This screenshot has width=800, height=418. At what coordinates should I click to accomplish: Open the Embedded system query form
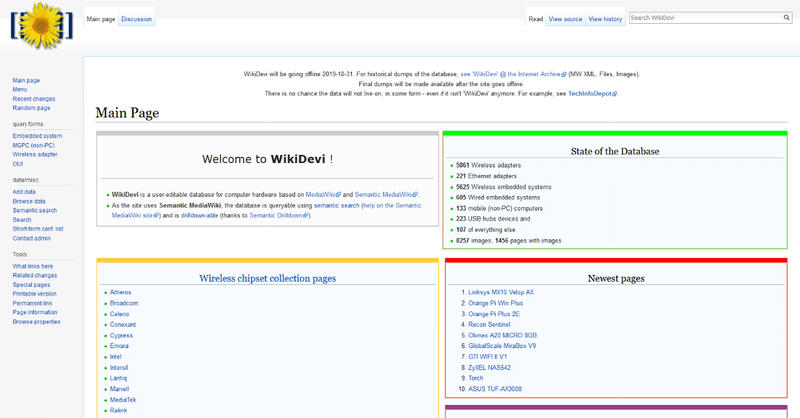pos(37,136)
